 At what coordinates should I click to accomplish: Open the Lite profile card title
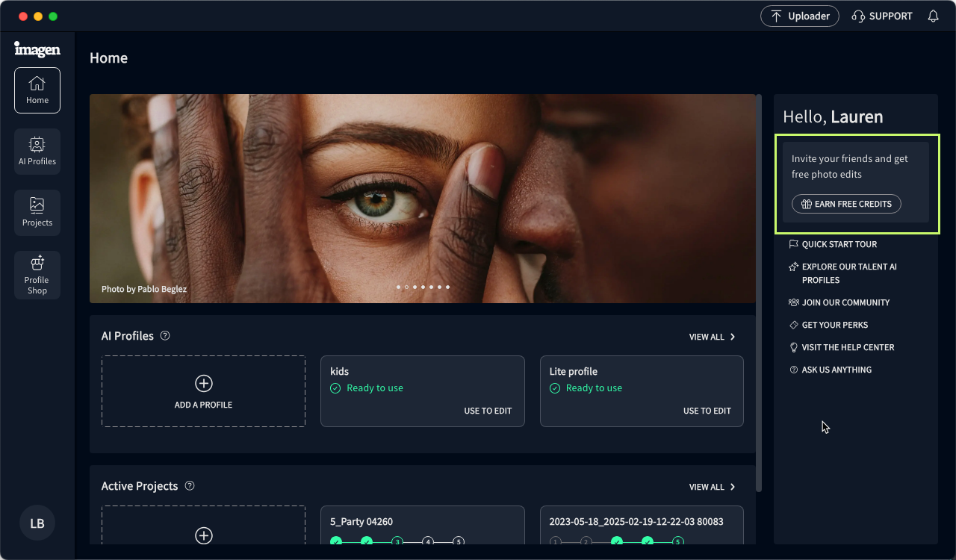tap(573, 371)
